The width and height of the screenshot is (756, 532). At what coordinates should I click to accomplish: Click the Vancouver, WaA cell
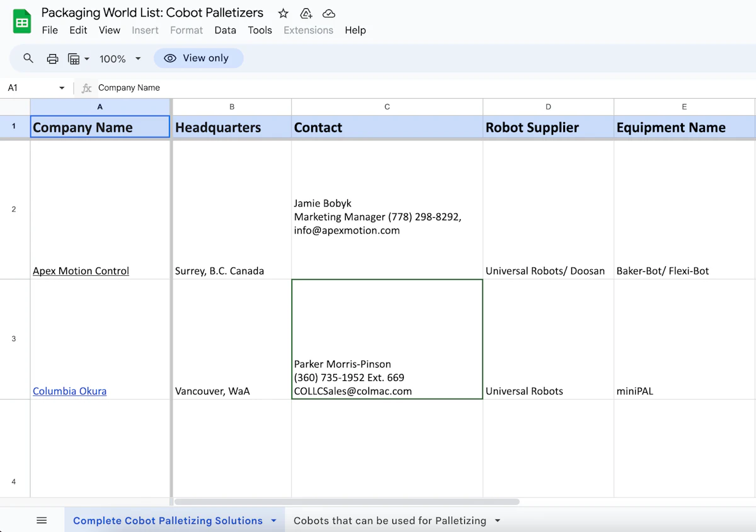tap(232, 339)
